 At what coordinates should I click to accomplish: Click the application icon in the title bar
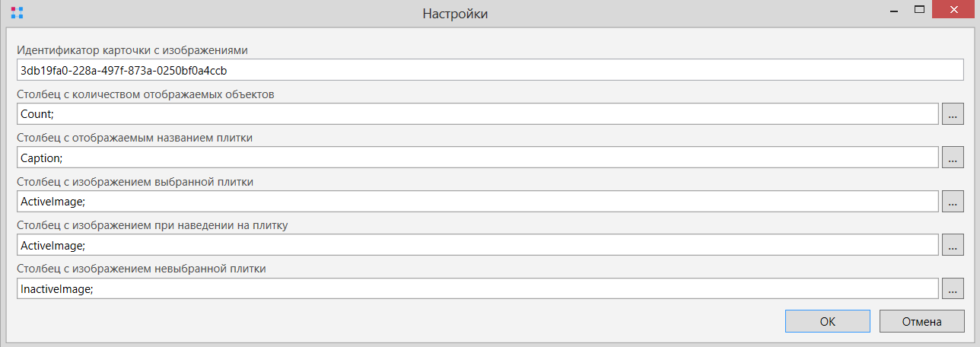click(17, 13)
